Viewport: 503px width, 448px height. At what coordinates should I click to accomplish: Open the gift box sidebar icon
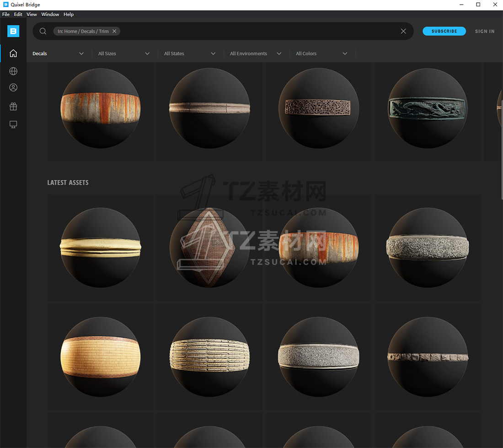(x=13, y=106)
